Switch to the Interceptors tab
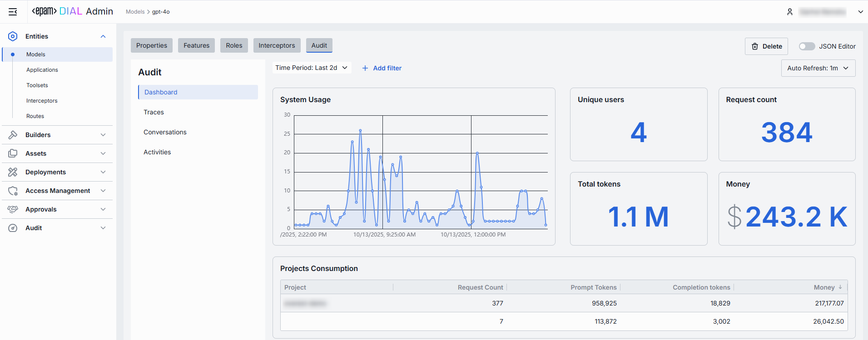Screen dimensions: 868x340 coord(277,45)
